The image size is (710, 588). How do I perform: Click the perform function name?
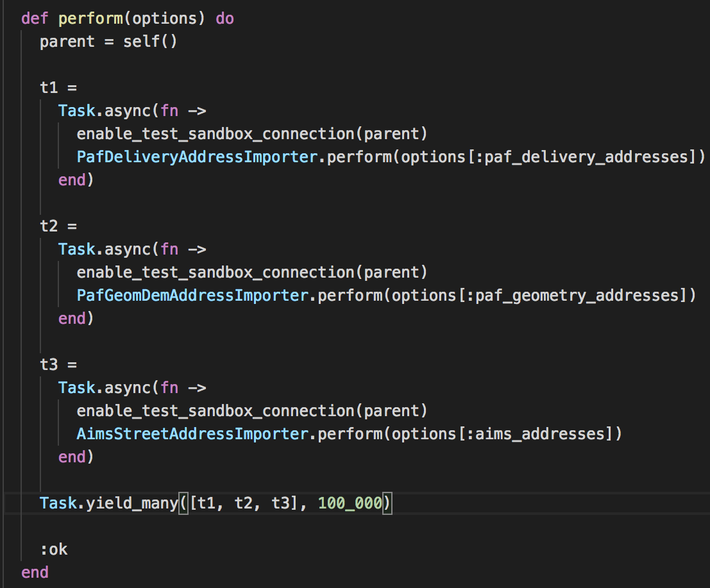coord(90,18)
